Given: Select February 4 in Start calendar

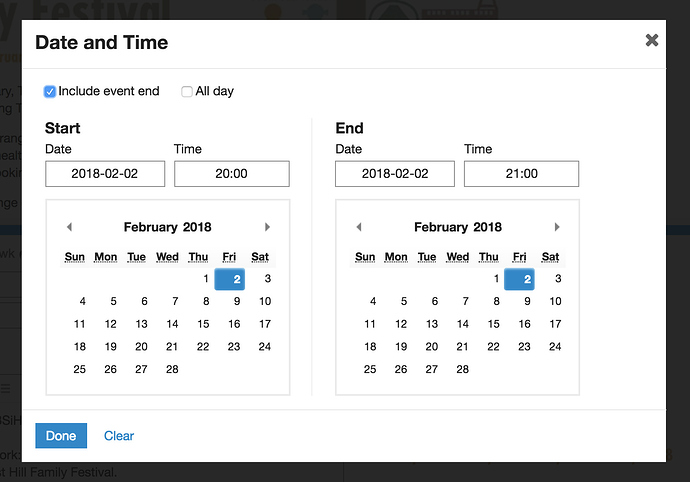Looking at the screenshot, I should click(x=82, y=301).
